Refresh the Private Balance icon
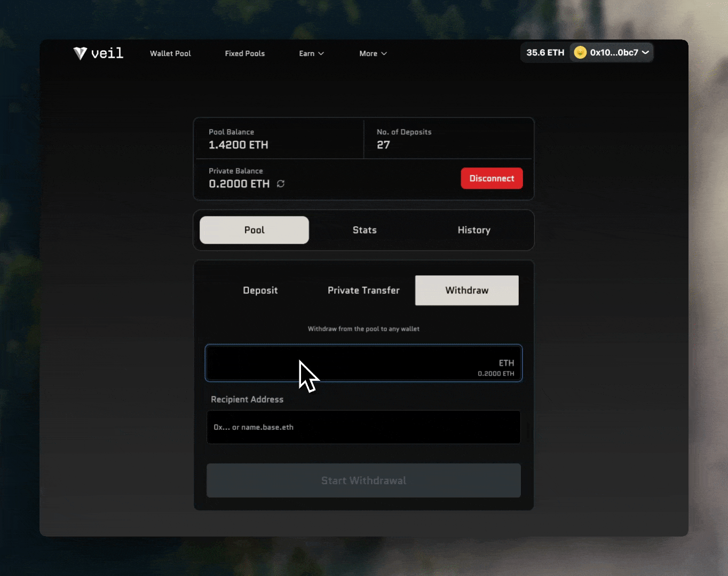 [x=281, y=183]
